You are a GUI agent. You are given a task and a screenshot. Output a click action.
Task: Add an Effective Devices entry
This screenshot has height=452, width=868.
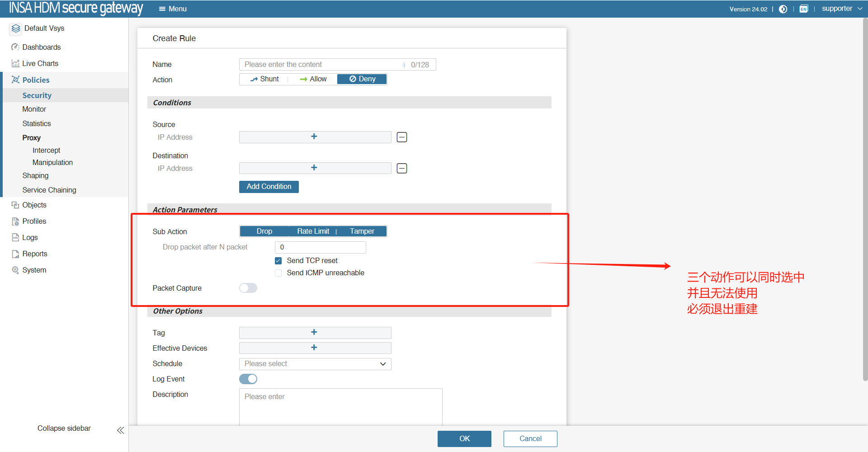315,348
